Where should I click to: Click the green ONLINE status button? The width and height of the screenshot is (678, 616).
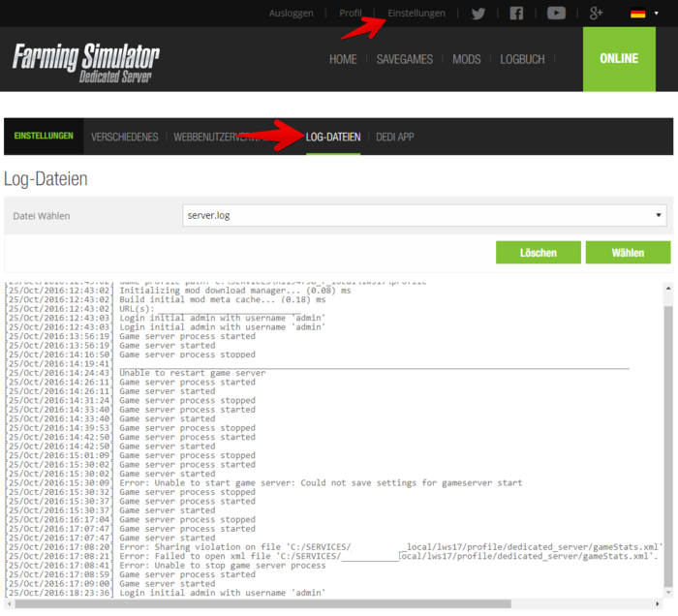[619, 59]
